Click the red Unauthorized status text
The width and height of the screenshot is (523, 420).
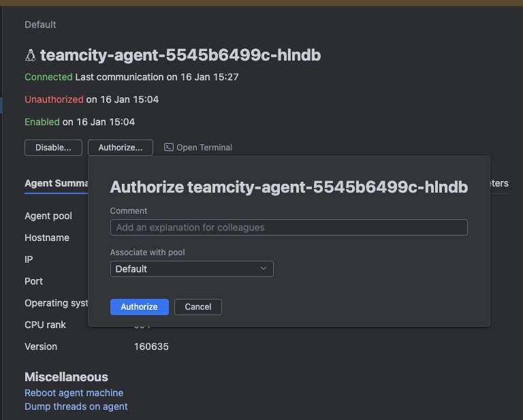[x=54, y=99]
